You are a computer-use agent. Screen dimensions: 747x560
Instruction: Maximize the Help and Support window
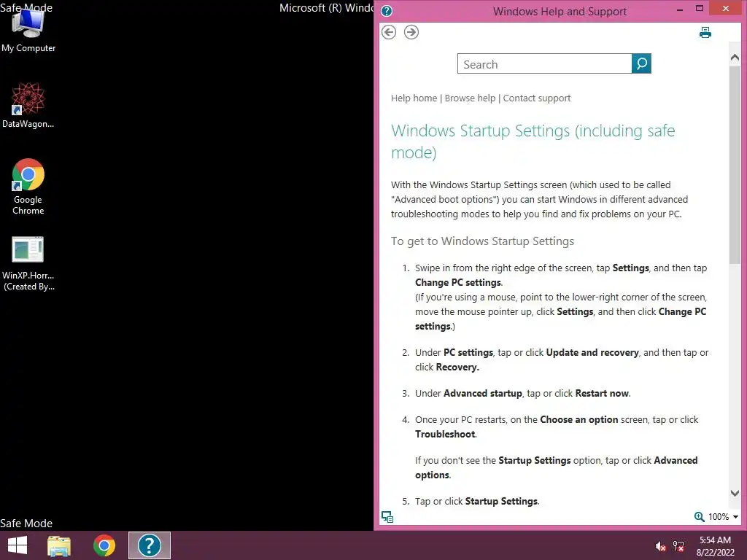(x=700, y=9)
